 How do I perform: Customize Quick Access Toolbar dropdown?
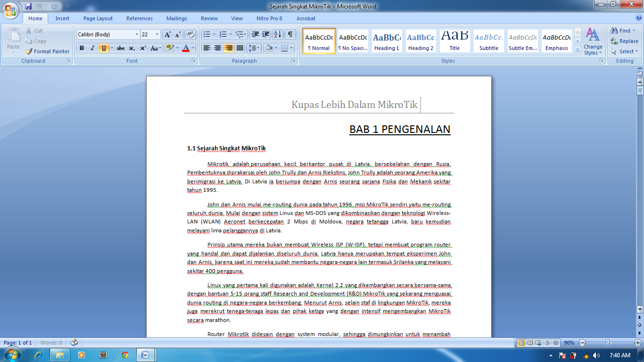pyautogui.click(x=67, y=6)
